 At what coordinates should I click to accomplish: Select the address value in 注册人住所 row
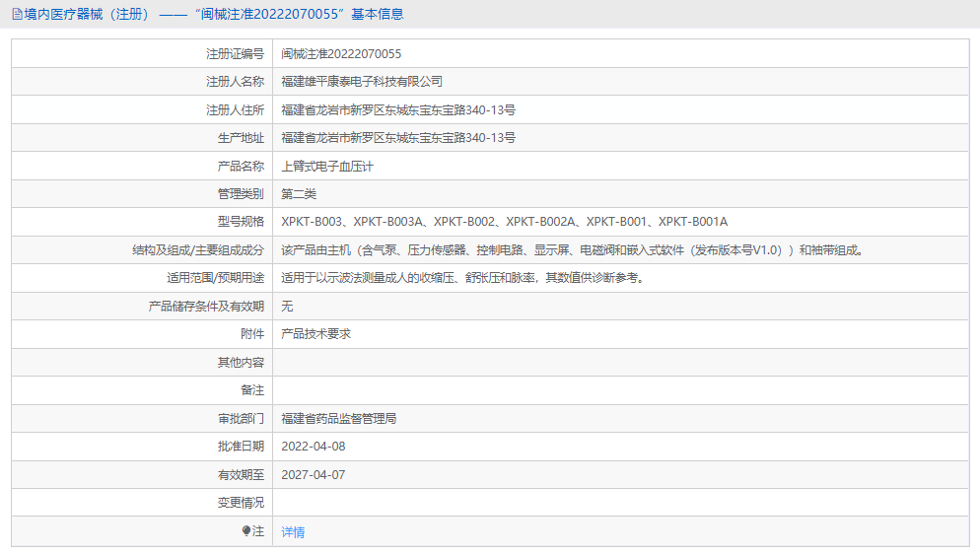(x=398, y=110)
